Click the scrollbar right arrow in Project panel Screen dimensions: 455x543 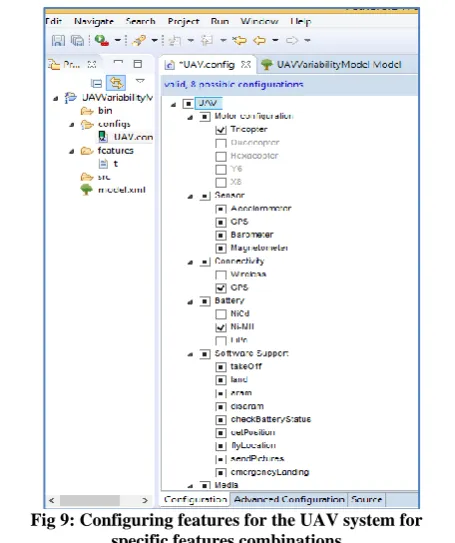click(x=145, y=500)
